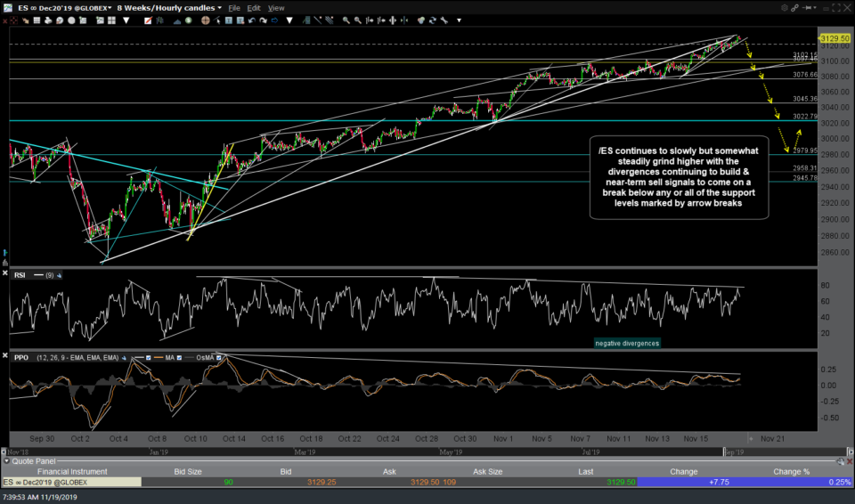
Task: Click the Ask price 3129.50 cell
Action: click(426, 482)
